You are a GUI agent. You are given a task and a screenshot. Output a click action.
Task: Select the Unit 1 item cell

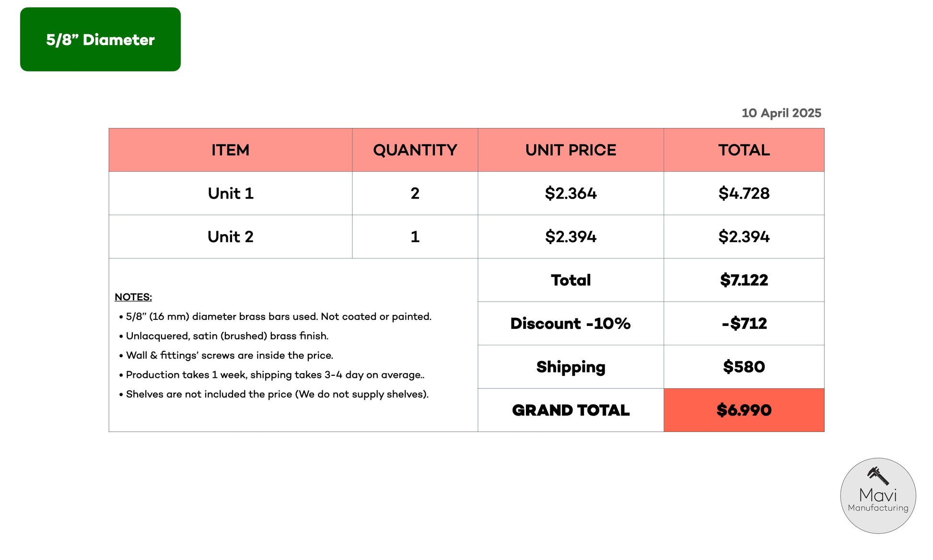(x=231, y=193)
